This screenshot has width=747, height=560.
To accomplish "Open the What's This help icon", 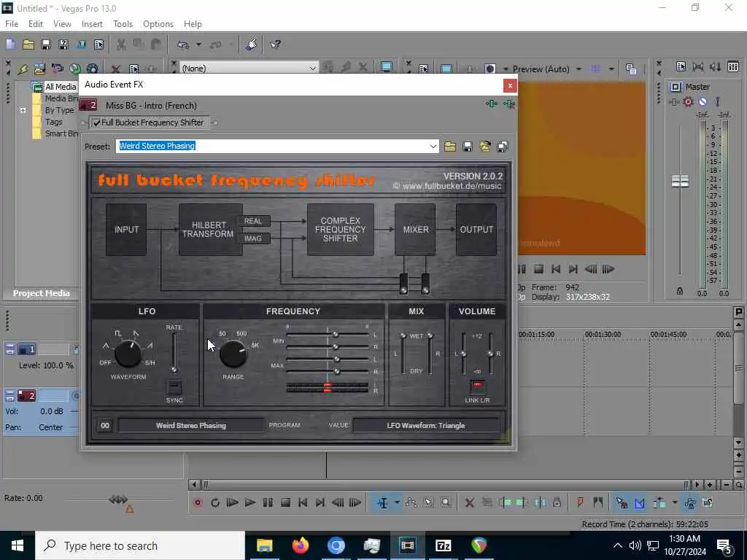I will [x=275, y=44].
